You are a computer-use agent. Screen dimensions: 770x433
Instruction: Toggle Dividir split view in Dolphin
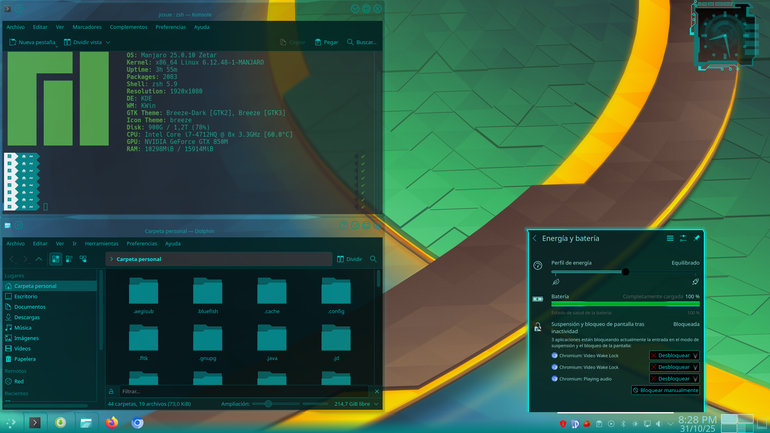click(x=350, y=259)
